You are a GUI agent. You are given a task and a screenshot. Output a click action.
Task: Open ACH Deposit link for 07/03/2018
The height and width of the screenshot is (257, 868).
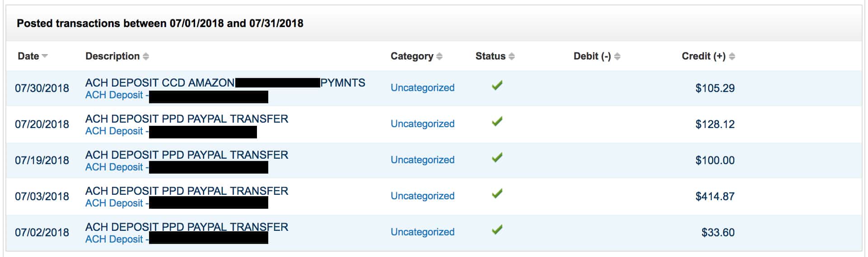coord(114,203)
